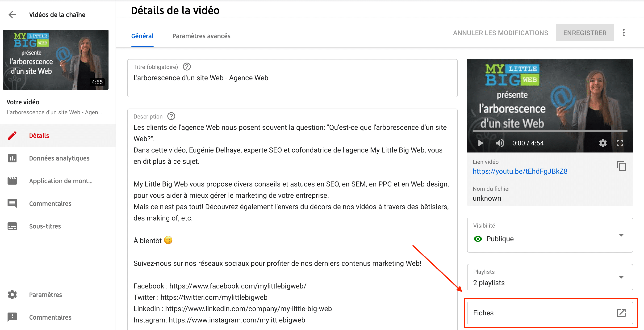Click help icon next to Description
The height and width of the screenshot is (330, 644).
pos(171,116)
